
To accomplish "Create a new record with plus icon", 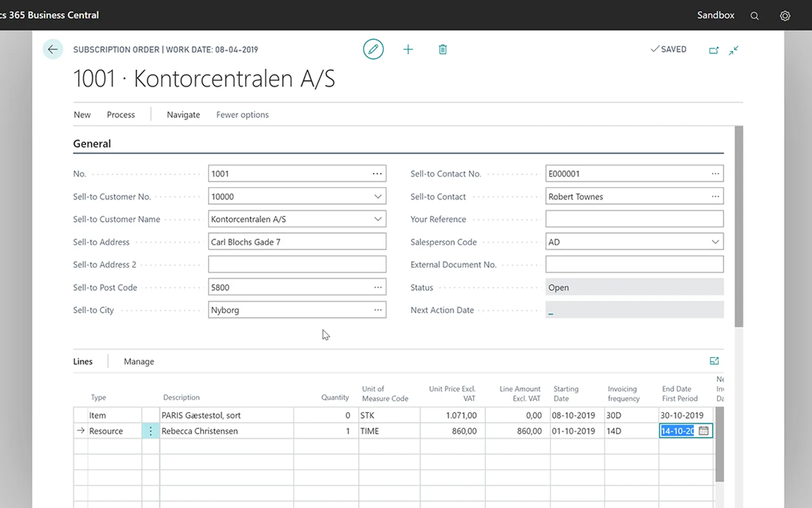I will tap(408, 49).
